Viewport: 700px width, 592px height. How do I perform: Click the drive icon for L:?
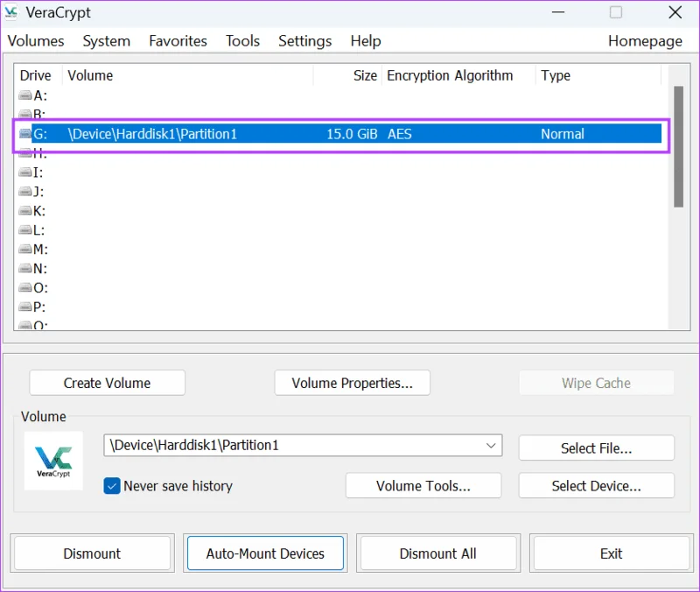click(25, 229)
